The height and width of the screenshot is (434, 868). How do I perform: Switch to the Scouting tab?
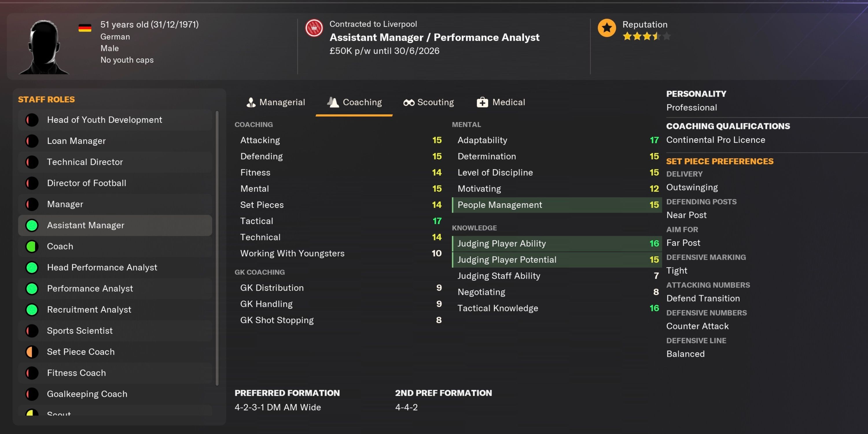(x=429, y=102)
